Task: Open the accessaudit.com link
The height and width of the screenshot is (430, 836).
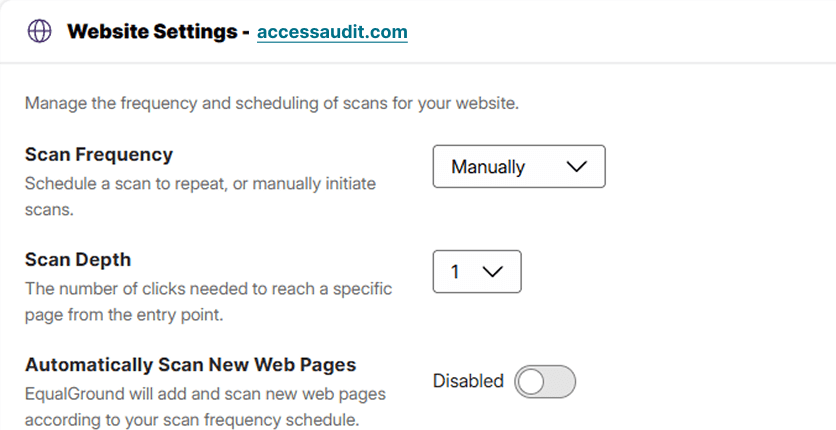Action: click(x=332, y=32)
